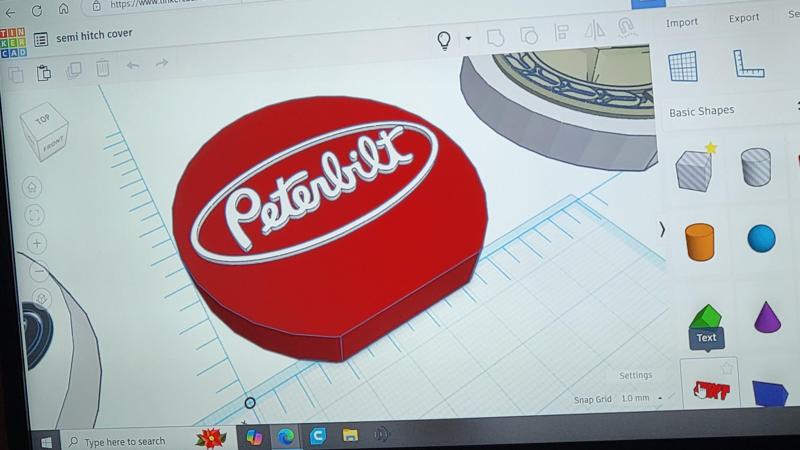Undo the last action
The image size is (800, 450).
(x=133, y=65)
